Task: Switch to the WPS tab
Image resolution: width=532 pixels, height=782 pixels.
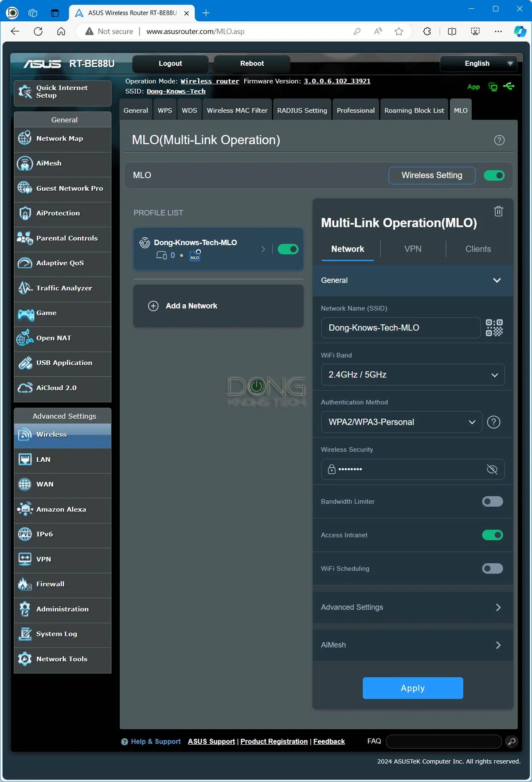Action: (165, 110)
